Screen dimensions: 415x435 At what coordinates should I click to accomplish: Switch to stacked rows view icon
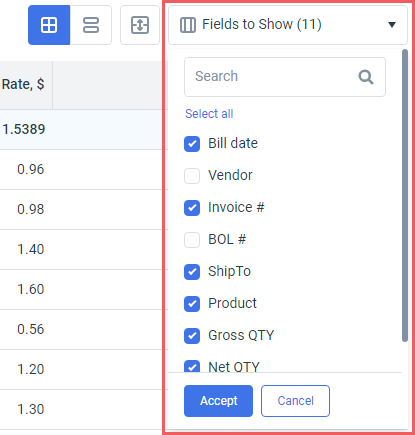(91, 25)
